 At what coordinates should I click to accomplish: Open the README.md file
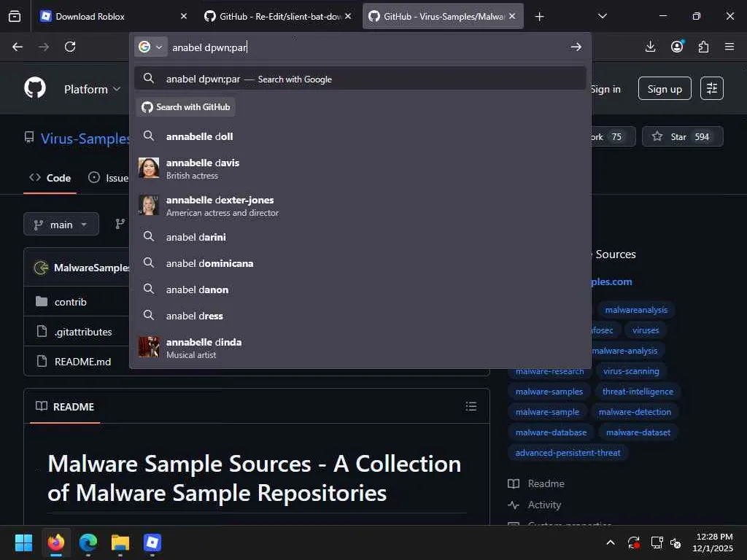83,362
